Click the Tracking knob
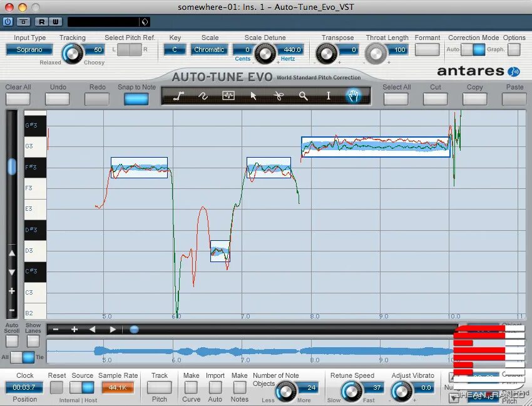532x406 pixels. coord(72,53)
